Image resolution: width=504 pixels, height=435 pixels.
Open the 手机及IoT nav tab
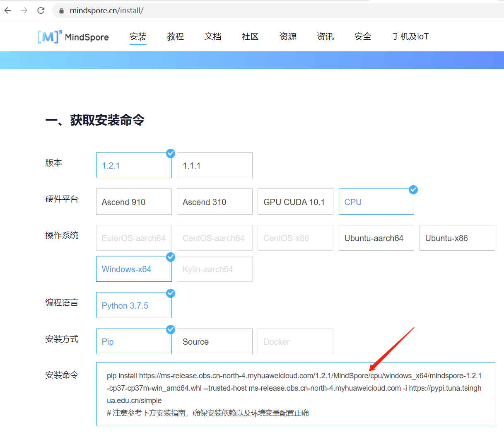[410, 36]
